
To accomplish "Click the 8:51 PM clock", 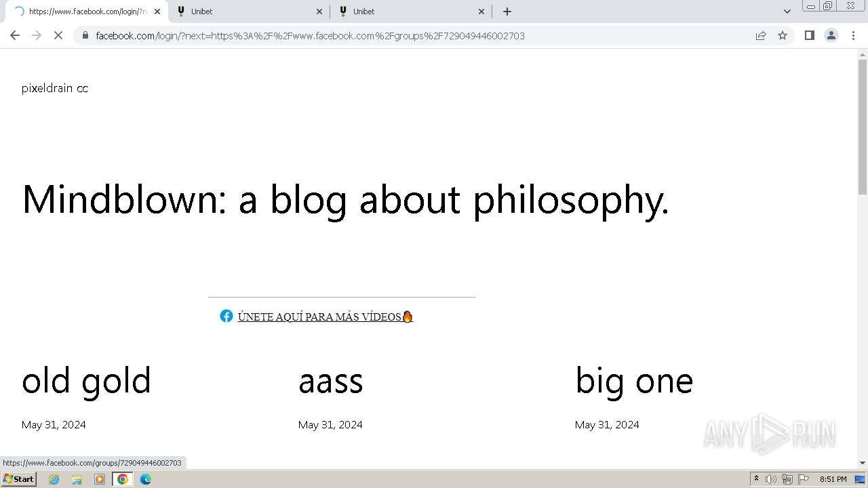I will coord(833,479).
